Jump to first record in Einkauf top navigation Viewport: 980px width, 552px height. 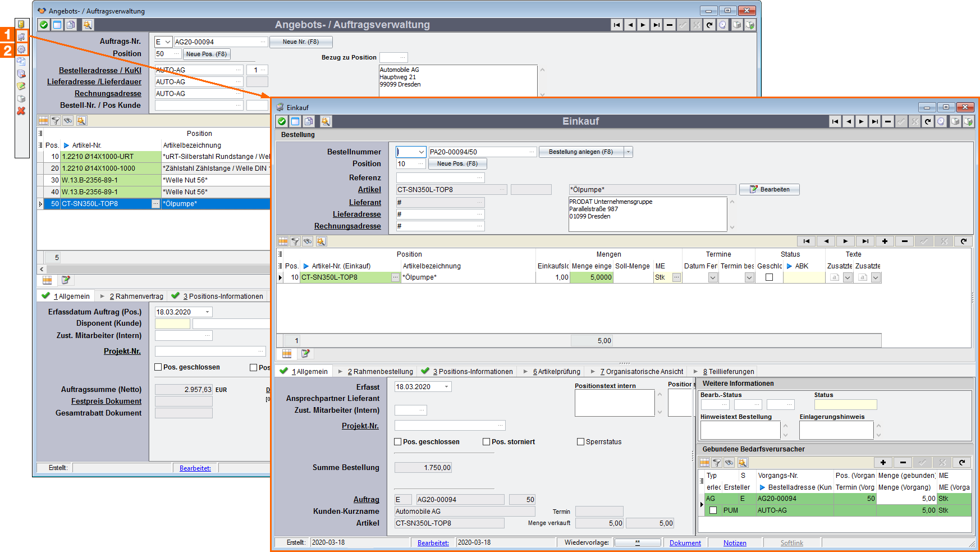pyautogui.click(x=835, y=121)
